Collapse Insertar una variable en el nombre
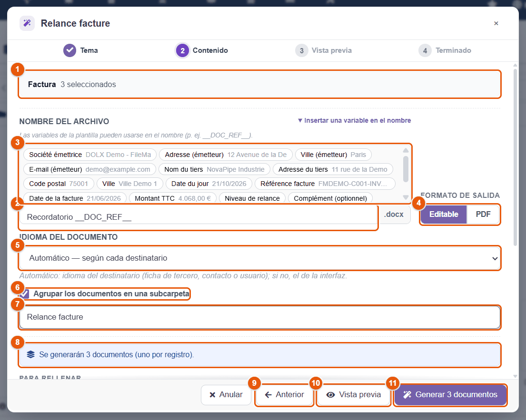Viewport: 526px width, 420px height. click(354, 120)
